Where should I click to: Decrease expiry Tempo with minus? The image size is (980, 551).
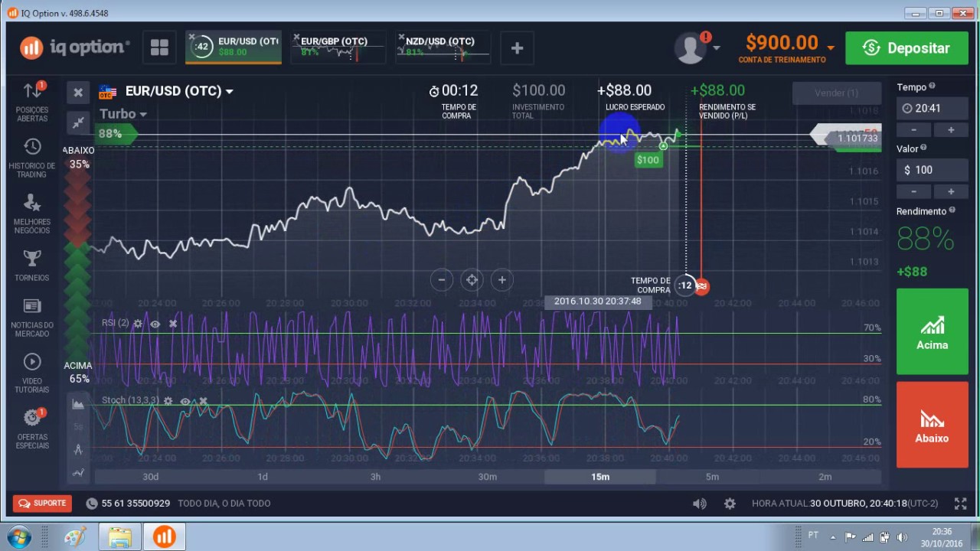click(x=914, y=130)
